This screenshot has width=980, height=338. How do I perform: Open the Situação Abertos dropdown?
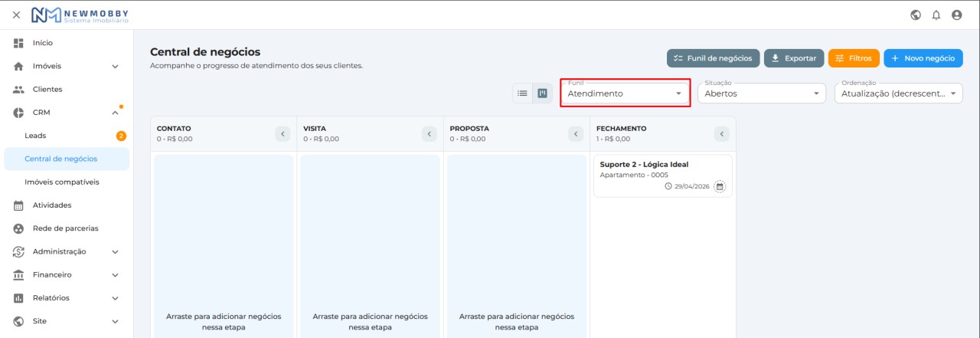[762, 94]
